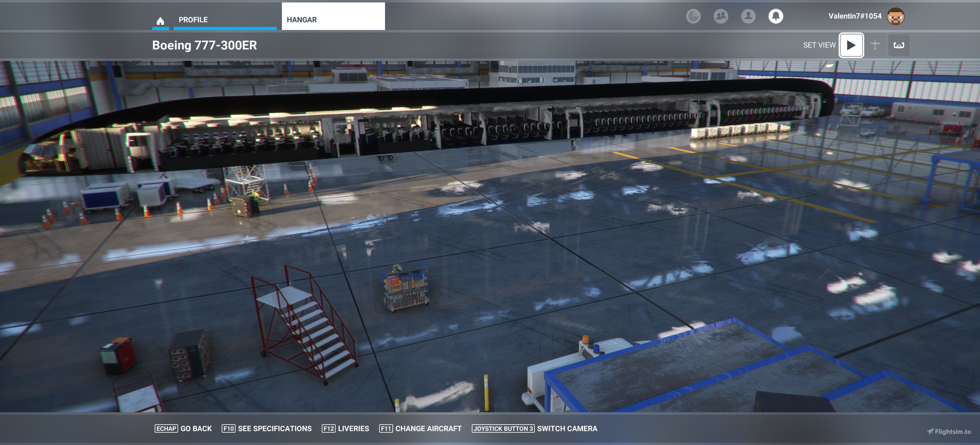Open the friends list icon

(721, 16)
